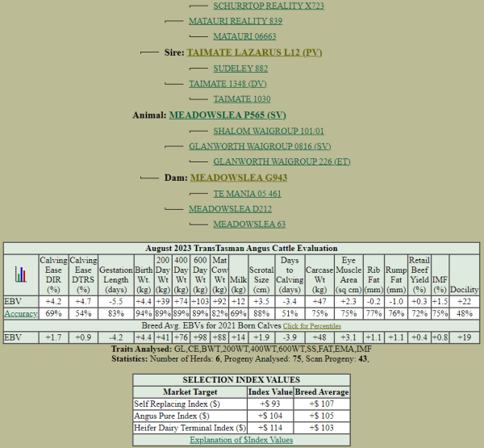Open animal MEADOWSLEA P565 (SV) link
Screen dimensions: 484x448
pos(227,115)
